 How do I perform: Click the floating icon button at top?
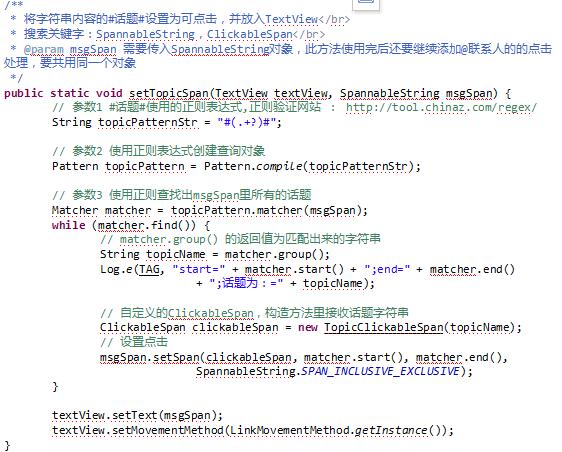[x=366, y=3]
